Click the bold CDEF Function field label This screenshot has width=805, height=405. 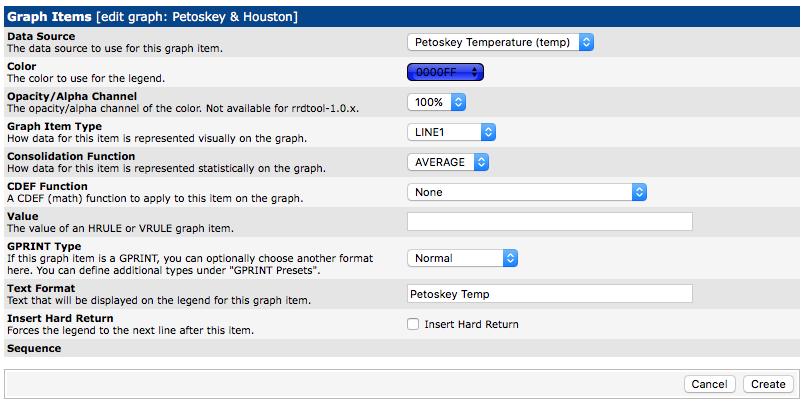click(x=47, y=186)
